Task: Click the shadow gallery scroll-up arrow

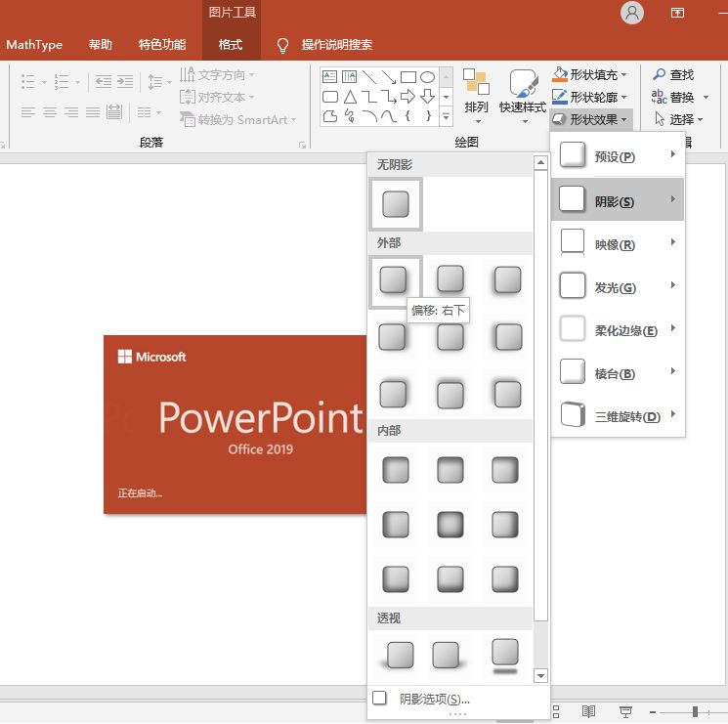Action: coord(540,163)
